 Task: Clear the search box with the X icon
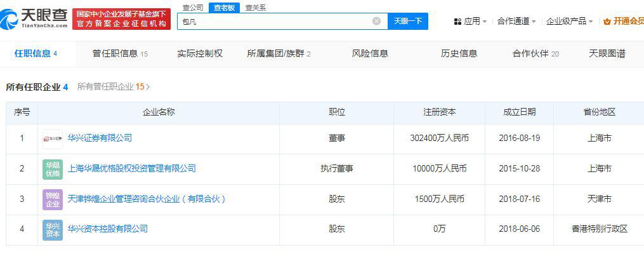[376, 21]
